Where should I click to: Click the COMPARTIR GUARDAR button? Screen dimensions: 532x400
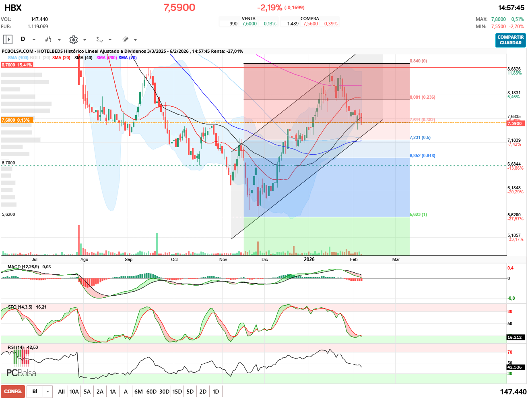511,40
